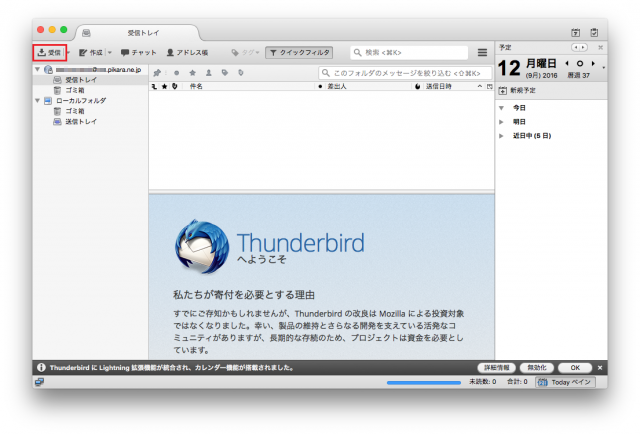Viewport: 640px width, 435px height.
Task: Open the dropdown arrow next to 受信
Action: 68,53
